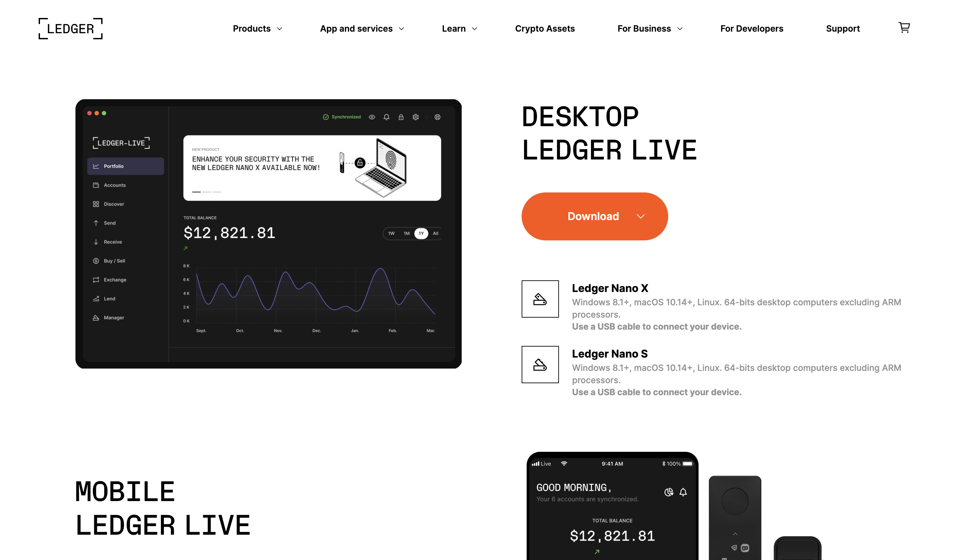The image size is (980, 560).
Task: Click the Download button
Action: click(594, 216)
